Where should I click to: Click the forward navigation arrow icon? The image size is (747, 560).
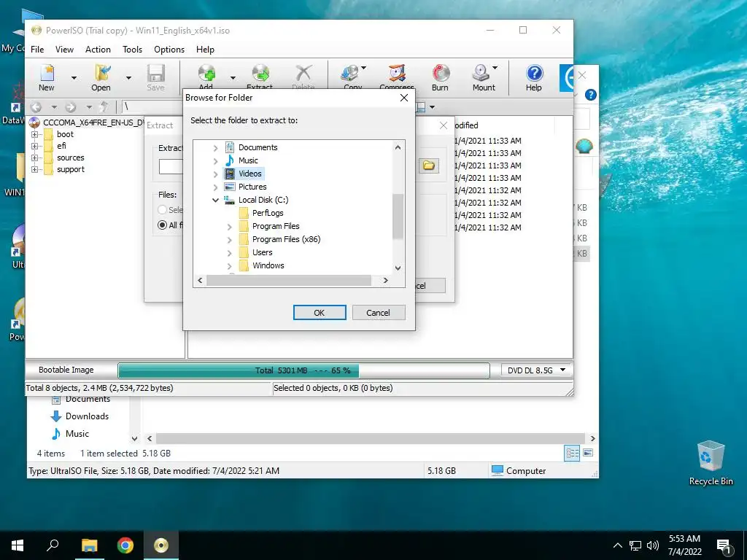71,107
